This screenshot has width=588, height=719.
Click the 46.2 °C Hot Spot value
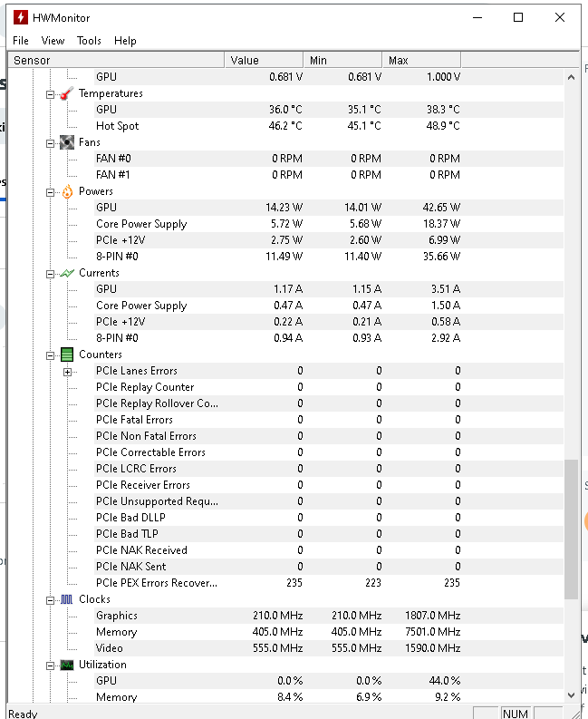285,126
